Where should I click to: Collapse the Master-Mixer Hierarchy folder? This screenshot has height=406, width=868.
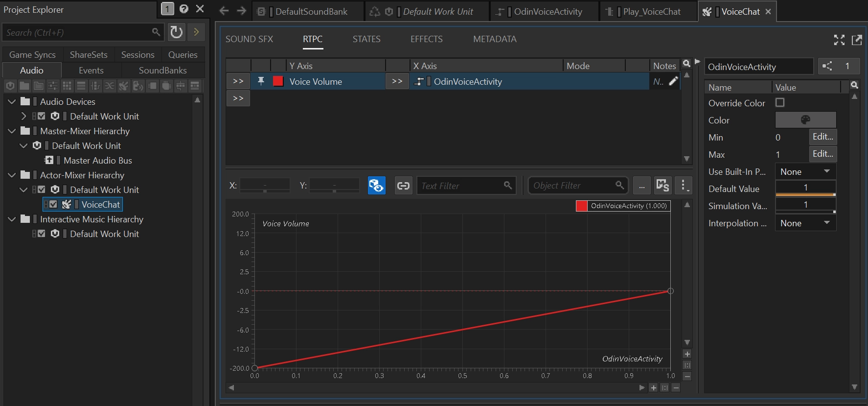(12, 131)
